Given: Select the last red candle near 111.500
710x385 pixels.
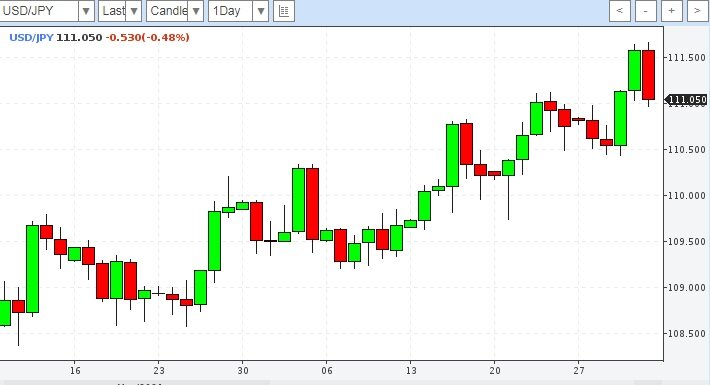Looking at the screenshot, I should [648, 75].
